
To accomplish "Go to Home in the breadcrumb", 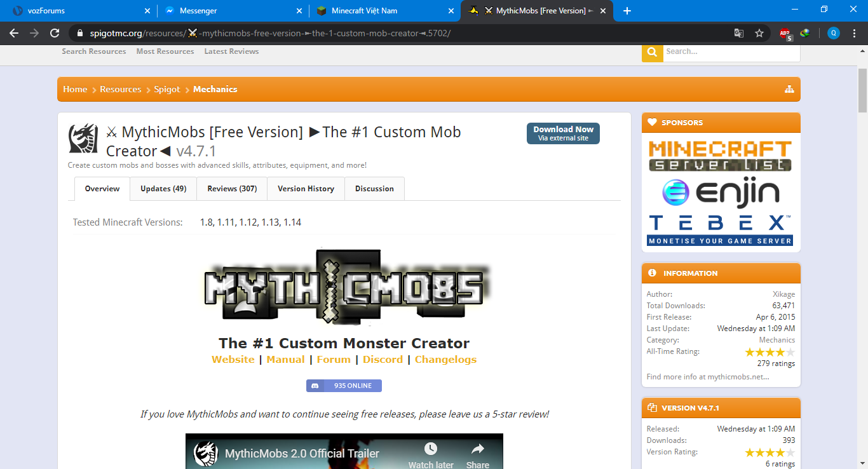I will (75, 90).
